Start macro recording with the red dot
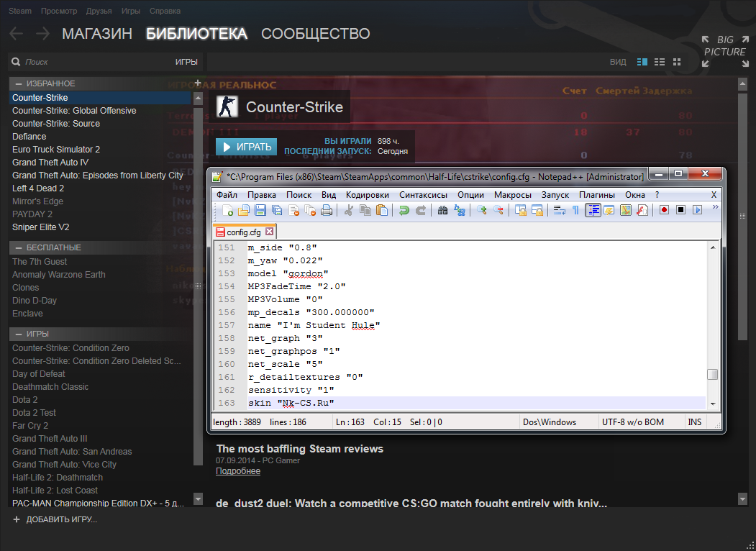 click(665, 210)
